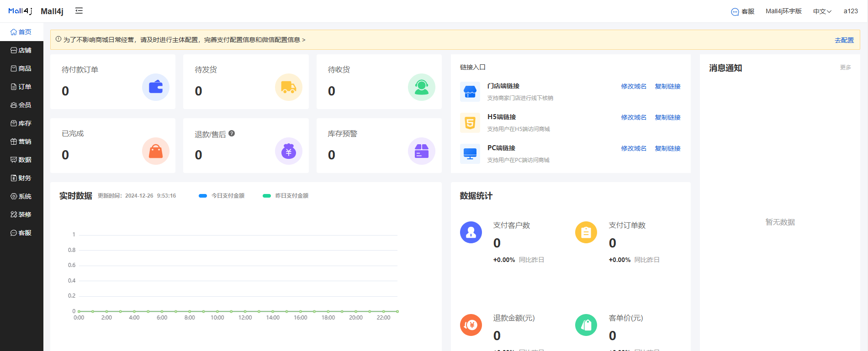Click the shopping bag icon on 已完成 card

[x=156, y=151]
